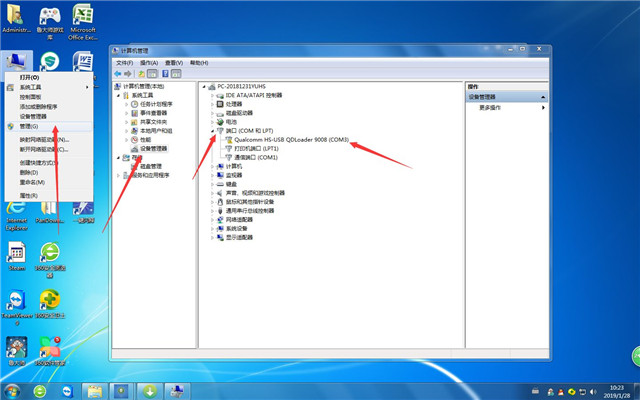Open TeamViewer desktop icon
Image resolution: width=640 pixels, height=400 pixels.
(x=16, y=303)
